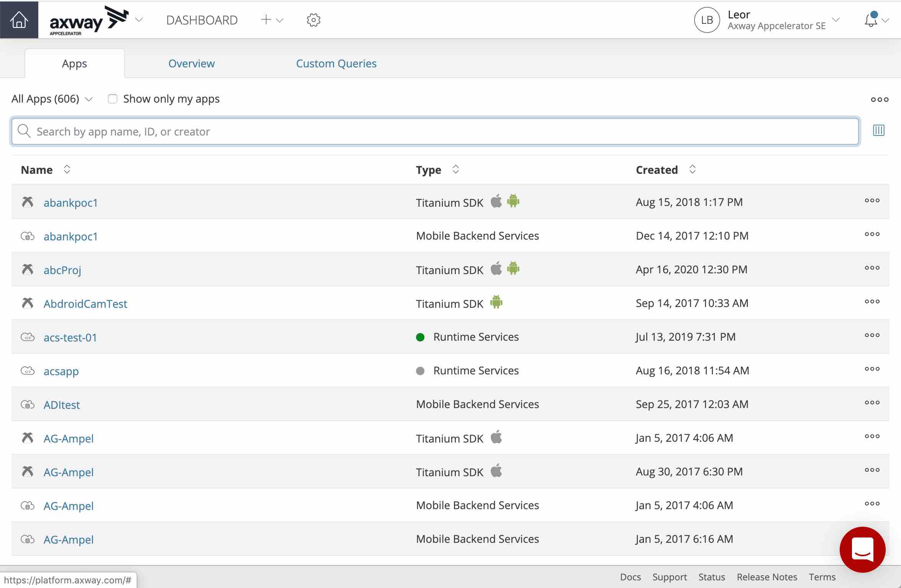This screenshot has width=901, height=588.
Task: Open the column chooser icon
Action: coord(878,131)
